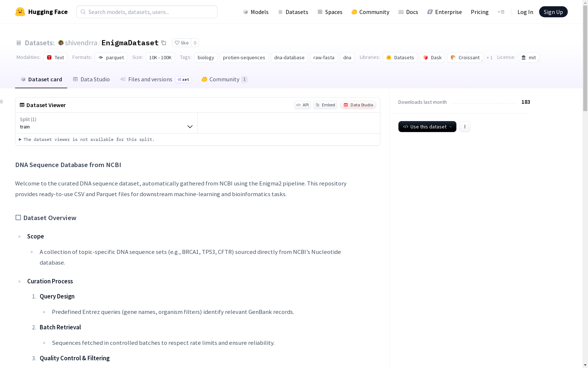Open the three-dot options button beside Use this dataset
The height and width of the screenshot is (368, 588).
(465, 127)
